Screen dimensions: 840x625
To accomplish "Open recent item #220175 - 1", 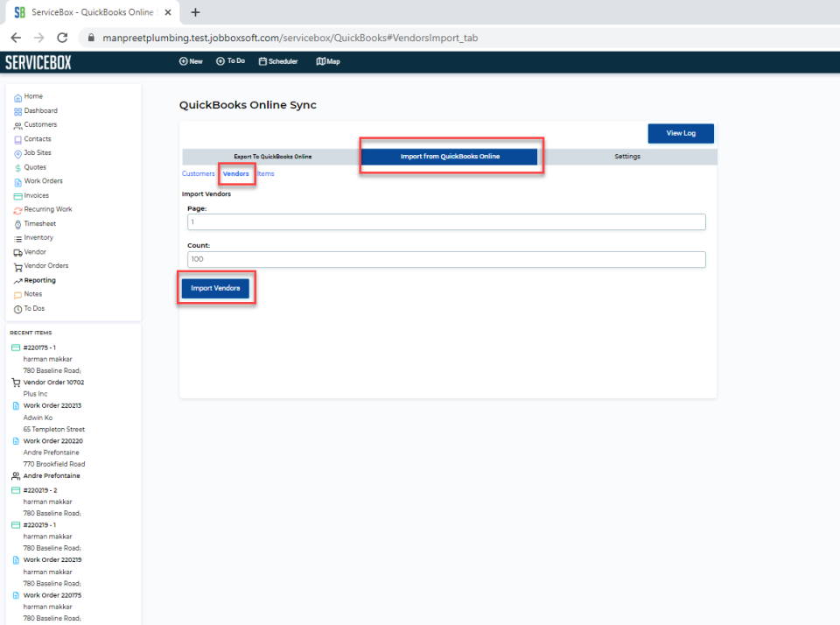I will coord(39,348).
